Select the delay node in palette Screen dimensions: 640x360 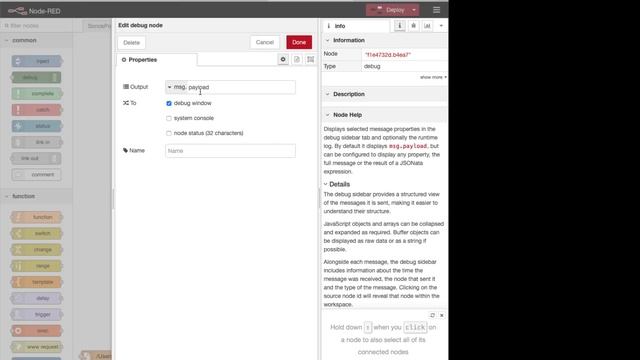click(x=37, y=298)
